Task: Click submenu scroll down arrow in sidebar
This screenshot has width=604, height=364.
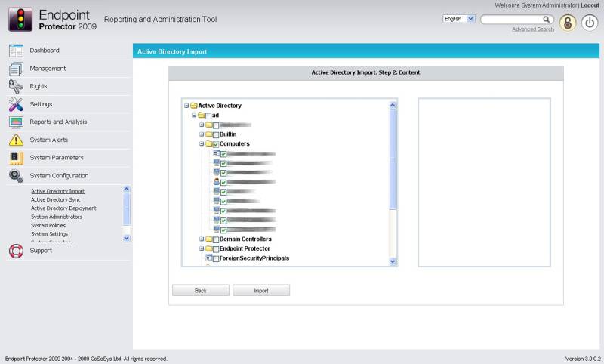Action: coord(126,239)
